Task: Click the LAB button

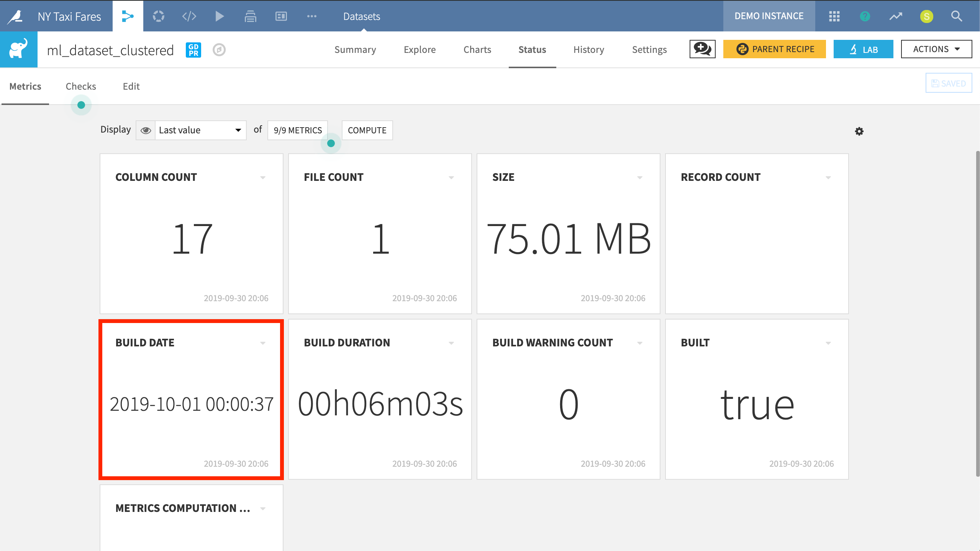Action: pos(863,49)
